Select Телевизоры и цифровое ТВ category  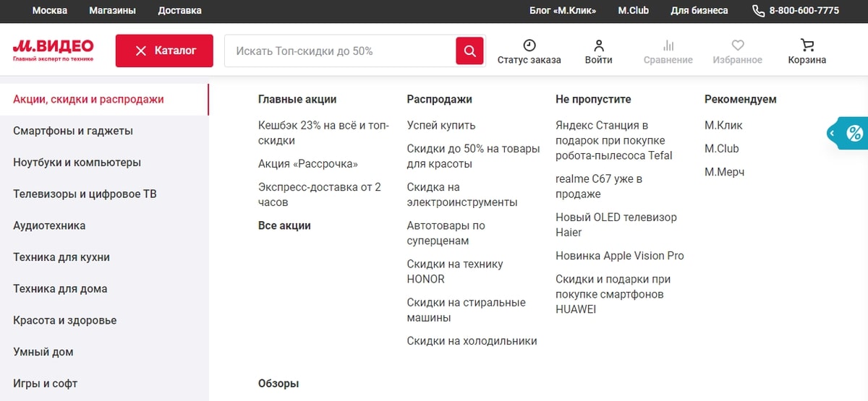(104, 194)
